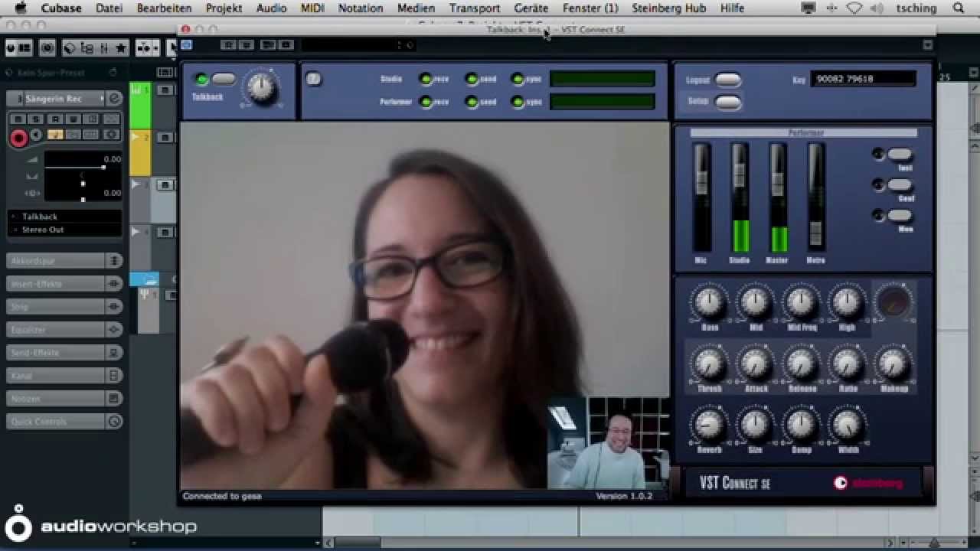Expand the Send-Effekte inspector section
The width and height of the screenshot is (980, 551).
coord(56,353)
